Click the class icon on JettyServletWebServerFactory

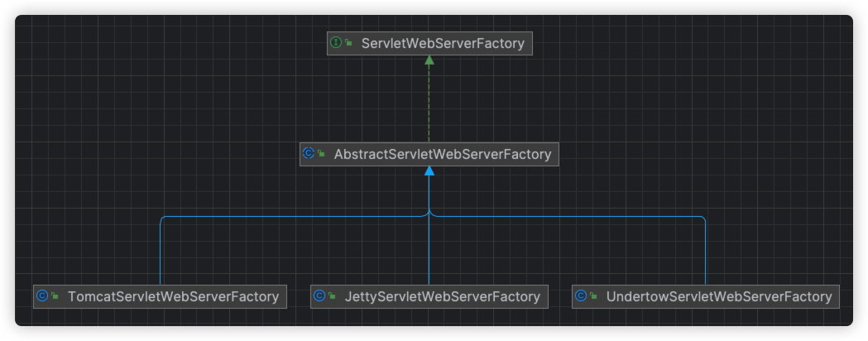319,296
